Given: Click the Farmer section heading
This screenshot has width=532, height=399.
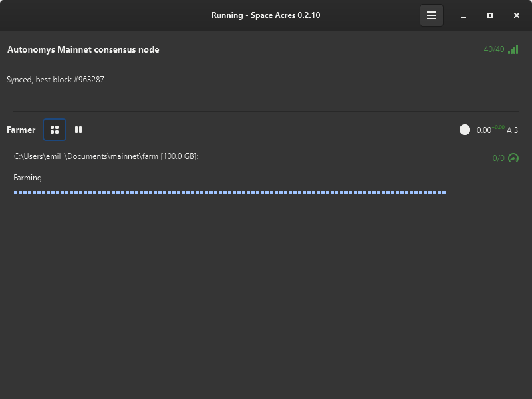Looking at the screenshot, I should pyautogui.click(x=21, y=130).
